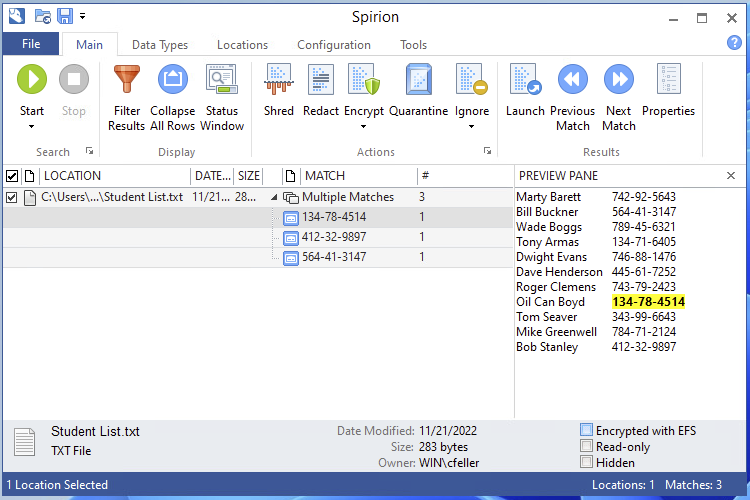This screenshot has width=750, height=500.
Task: Open the Configuration tab
Action: pos(334,44)
